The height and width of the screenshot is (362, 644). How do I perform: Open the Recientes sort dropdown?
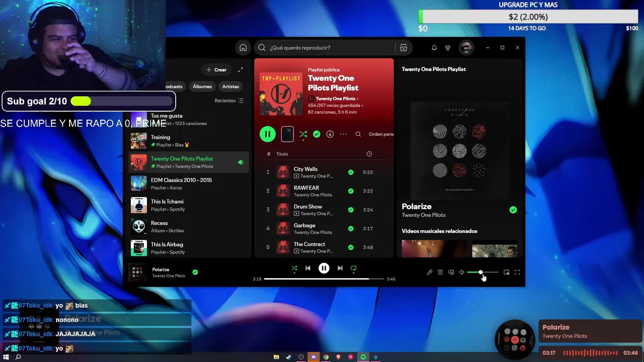(229, 101)
